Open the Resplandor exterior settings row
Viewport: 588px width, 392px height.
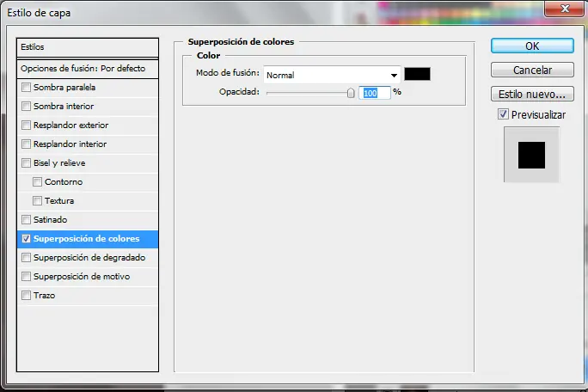(x=88, y=126)
